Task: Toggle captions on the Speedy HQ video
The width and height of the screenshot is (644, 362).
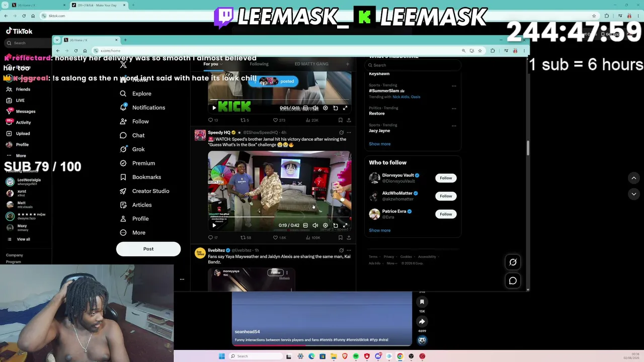Action: tap(305, 225)
